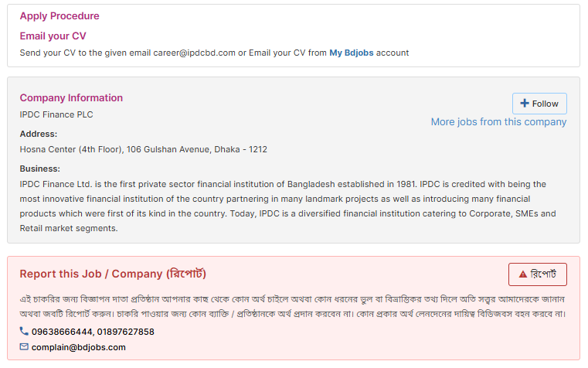Click the complain@bdjobs.com email address
Image resolution: width=588 pixels, height=368 pixels.
(x=78, y=347)
